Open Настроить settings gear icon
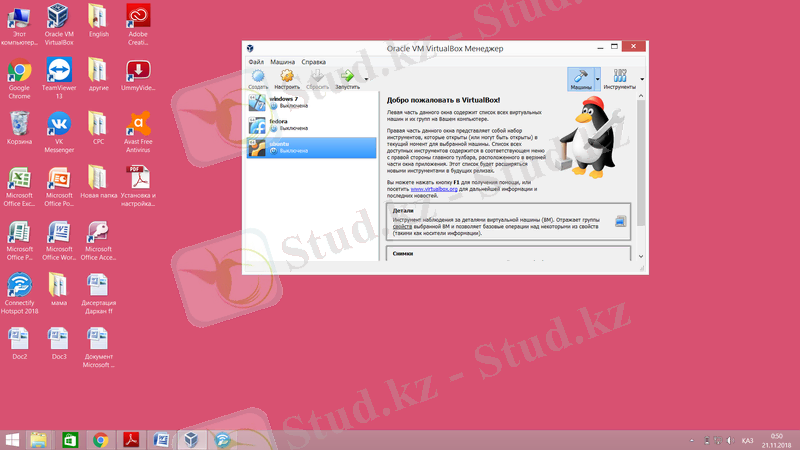The image size is (800, 450). (287, 80)
